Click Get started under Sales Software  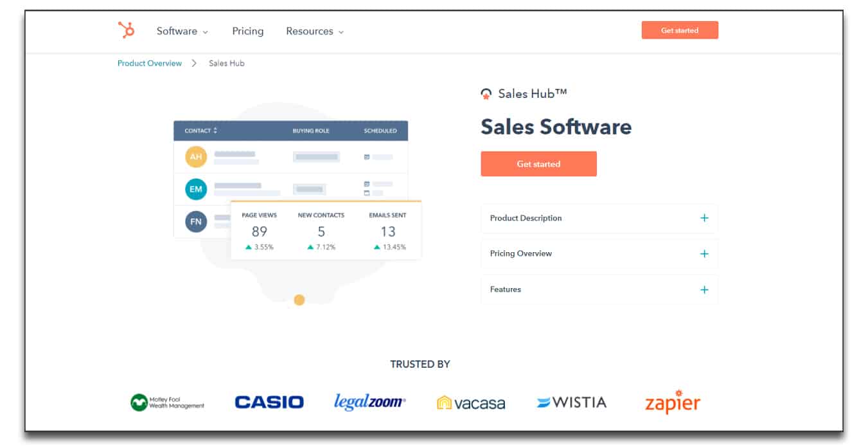click(538, 164)
